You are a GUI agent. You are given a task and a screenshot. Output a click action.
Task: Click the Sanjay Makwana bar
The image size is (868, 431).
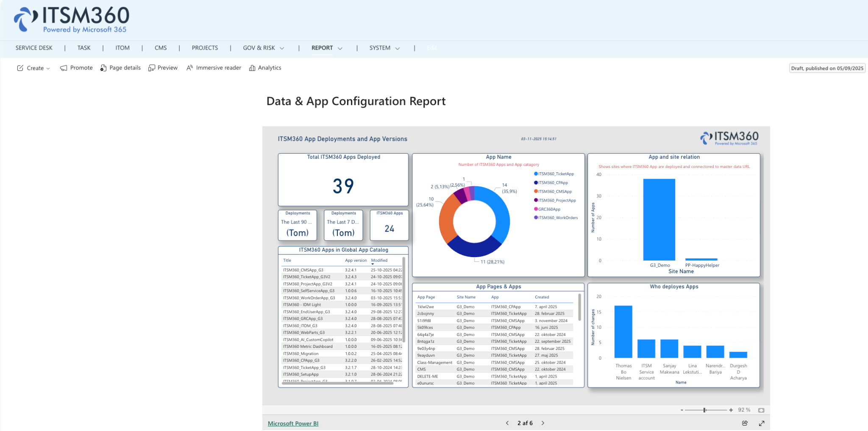coord(669,349)
